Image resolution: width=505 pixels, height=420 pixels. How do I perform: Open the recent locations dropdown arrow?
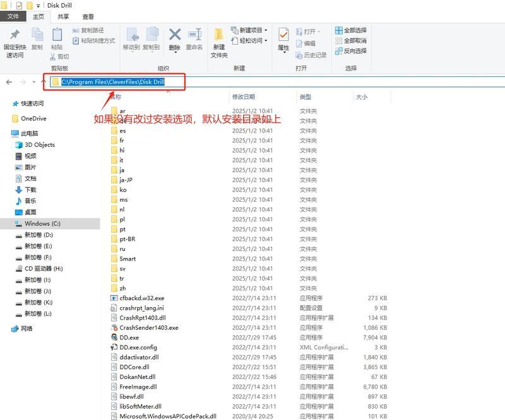[34, 82]
